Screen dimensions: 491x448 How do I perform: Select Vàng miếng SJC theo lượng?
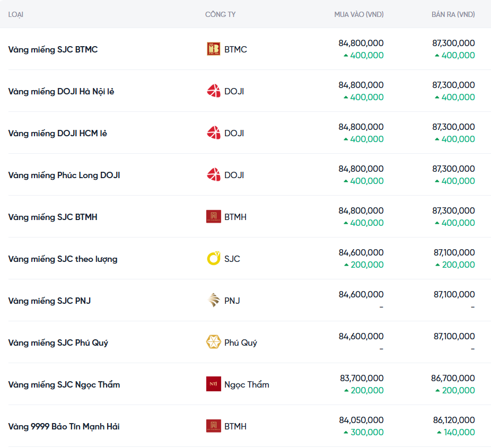click(63, 259)
